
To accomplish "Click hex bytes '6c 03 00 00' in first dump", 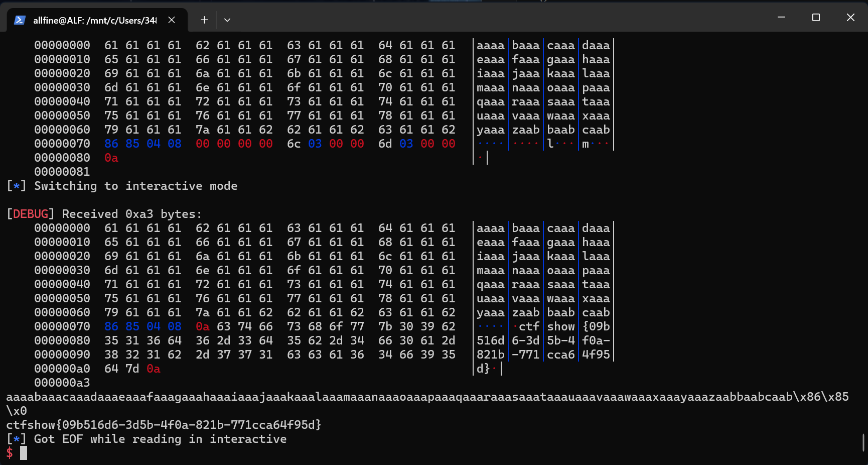I will coord(326,144).
